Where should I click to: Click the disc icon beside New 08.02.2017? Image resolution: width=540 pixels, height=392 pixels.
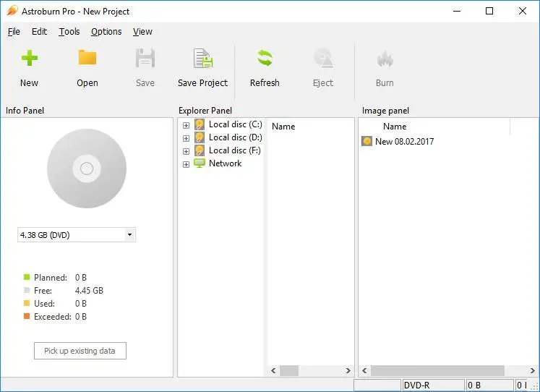tap(367, 141)
